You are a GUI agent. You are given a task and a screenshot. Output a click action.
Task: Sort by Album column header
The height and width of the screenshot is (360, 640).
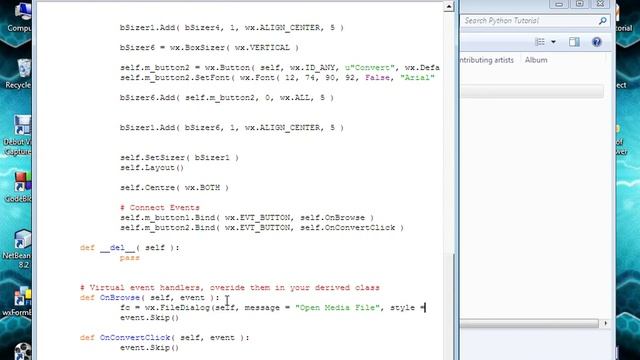(x=536, y=60)
